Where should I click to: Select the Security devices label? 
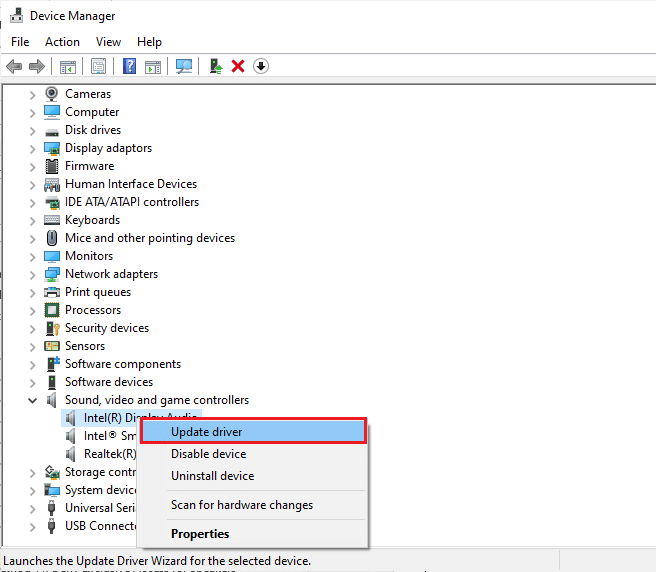click(x=107, y=328)
